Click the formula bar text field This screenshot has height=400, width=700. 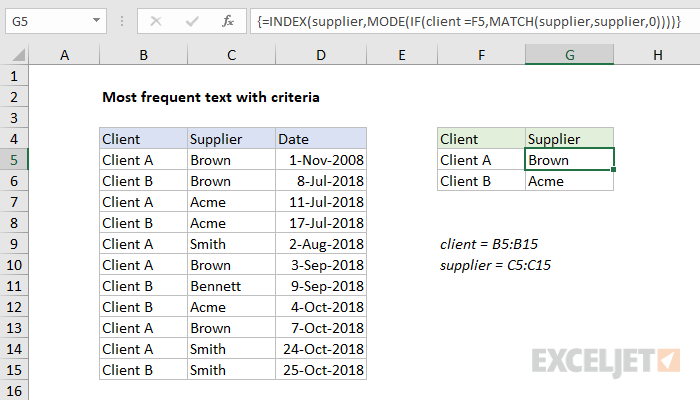coord(475,21)
